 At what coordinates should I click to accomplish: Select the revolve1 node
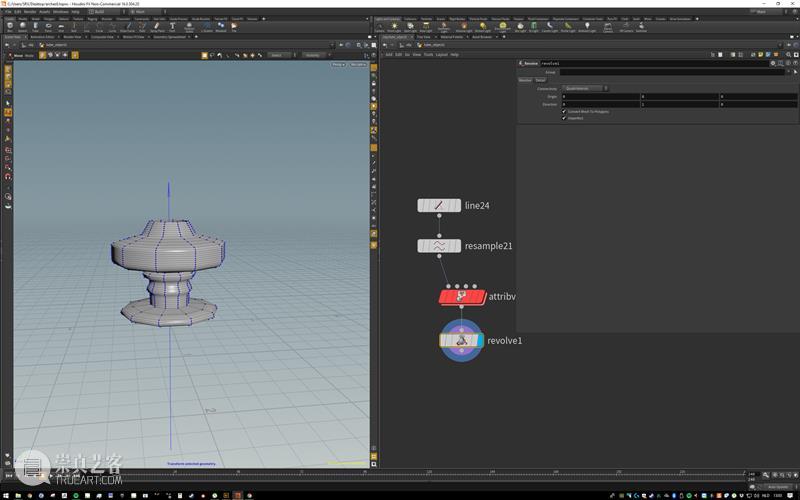coord(461,341)
